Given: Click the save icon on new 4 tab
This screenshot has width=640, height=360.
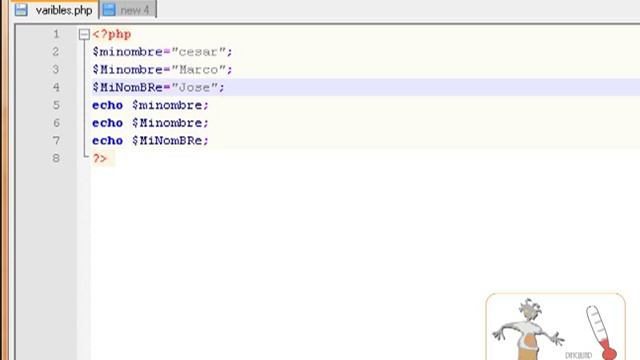Looking at the screenshot, I should (109, 10).
